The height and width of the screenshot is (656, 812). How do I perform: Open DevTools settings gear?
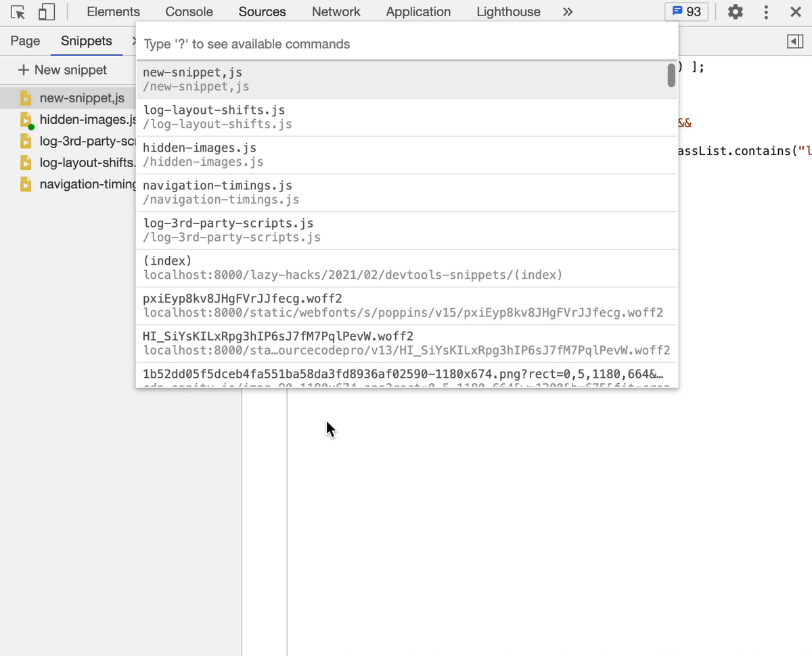(x=736, y=12)
